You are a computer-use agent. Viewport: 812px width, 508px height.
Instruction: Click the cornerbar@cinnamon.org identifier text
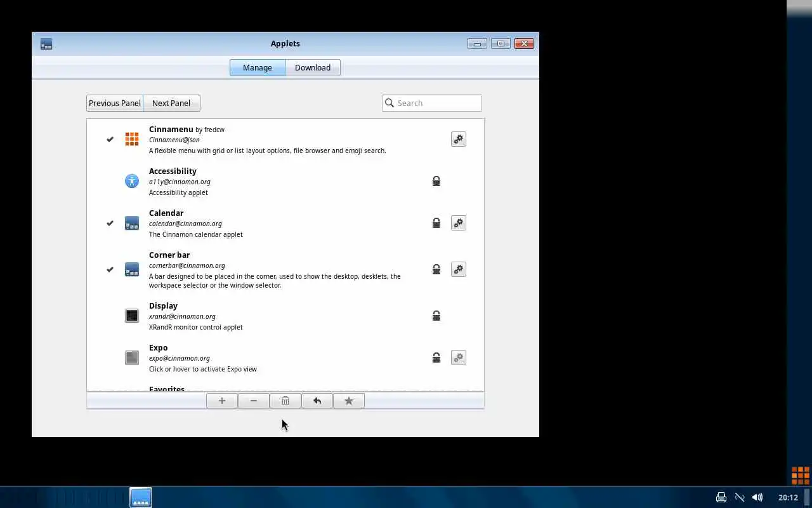tap(187, 265)
